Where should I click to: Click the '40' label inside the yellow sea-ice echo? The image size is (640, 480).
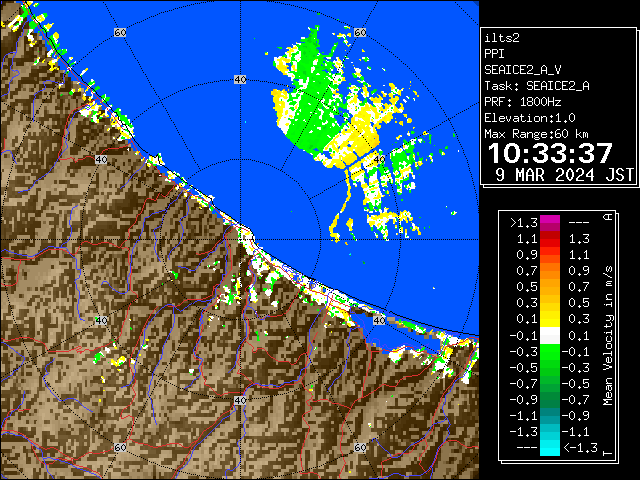coord(379,160)
